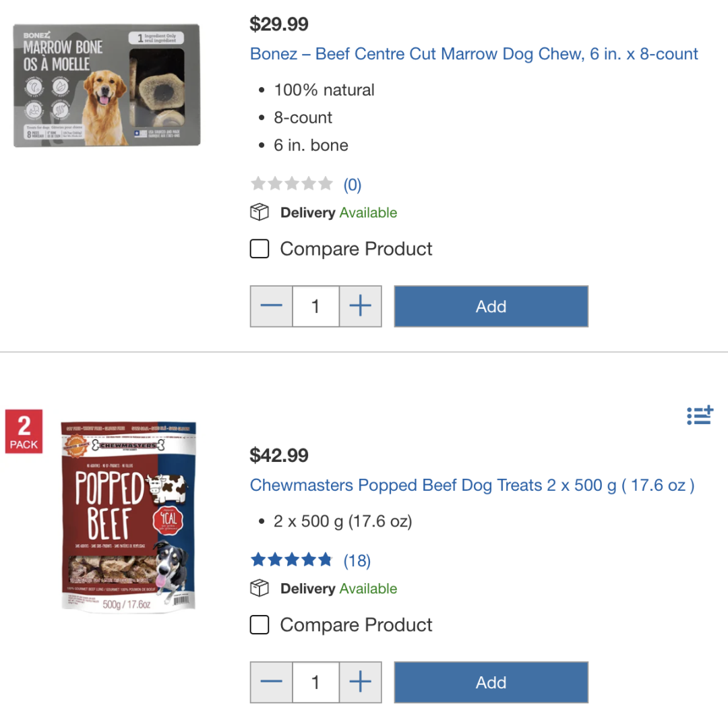The height and width of the screenshot is (710, 728).
Task: Click the Bonez quantity input field
Action: pos(315,307)
